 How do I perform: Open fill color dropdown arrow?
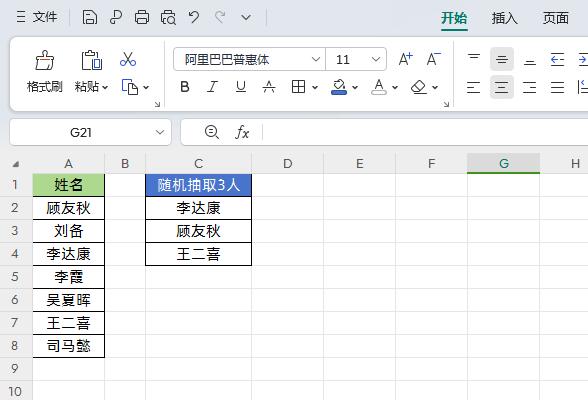[355, 88]
